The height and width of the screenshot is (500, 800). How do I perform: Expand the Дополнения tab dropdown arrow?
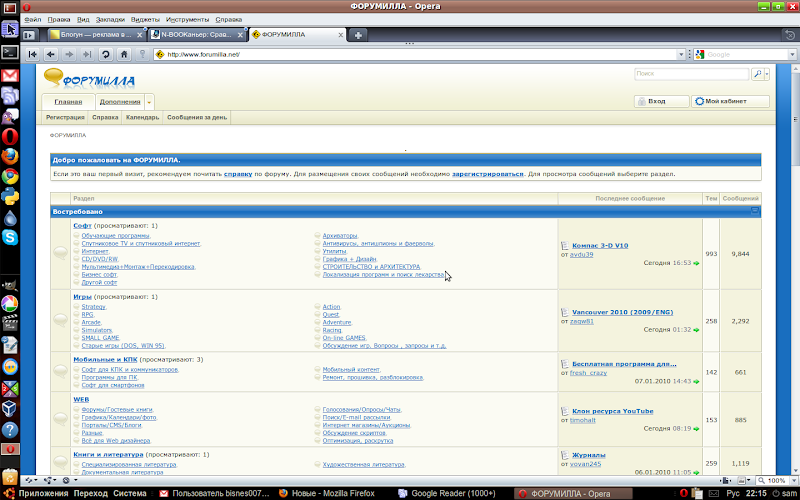pos(149,102)
